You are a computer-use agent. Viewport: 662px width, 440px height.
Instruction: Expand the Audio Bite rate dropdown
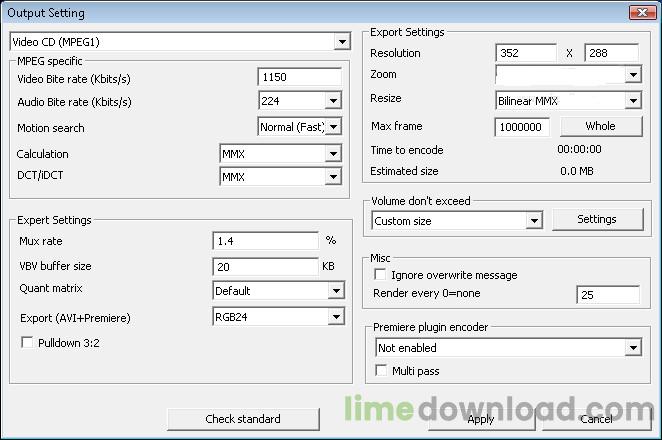click(333, 101)
